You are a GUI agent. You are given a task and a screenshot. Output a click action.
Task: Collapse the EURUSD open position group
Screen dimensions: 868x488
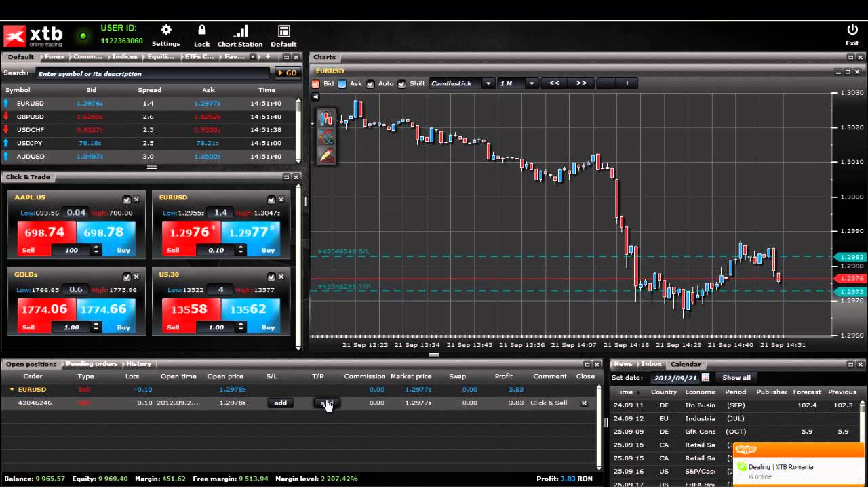coord(12,390)
